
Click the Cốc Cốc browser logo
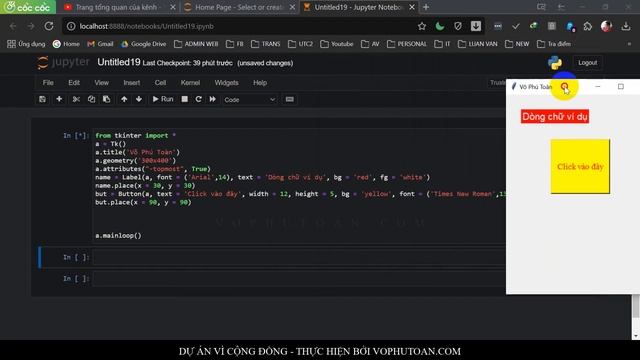[28, 7]
